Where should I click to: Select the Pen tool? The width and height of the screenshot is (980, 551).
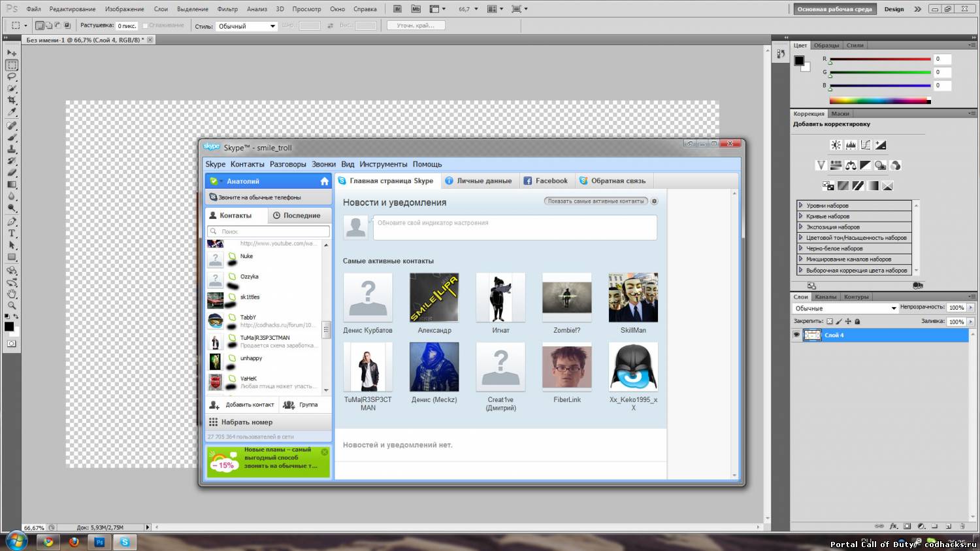(x=12, y=222)
